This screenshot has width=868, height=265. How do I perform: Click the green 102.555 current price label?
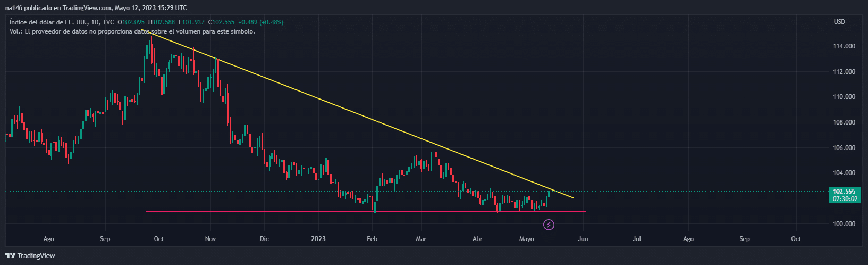click(x=844, y=192)
